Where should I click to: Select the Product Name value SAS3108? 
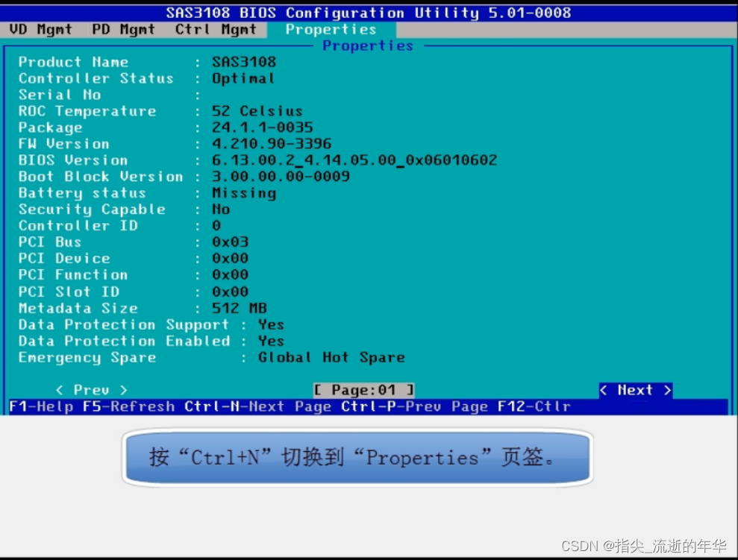click(244, 62)
